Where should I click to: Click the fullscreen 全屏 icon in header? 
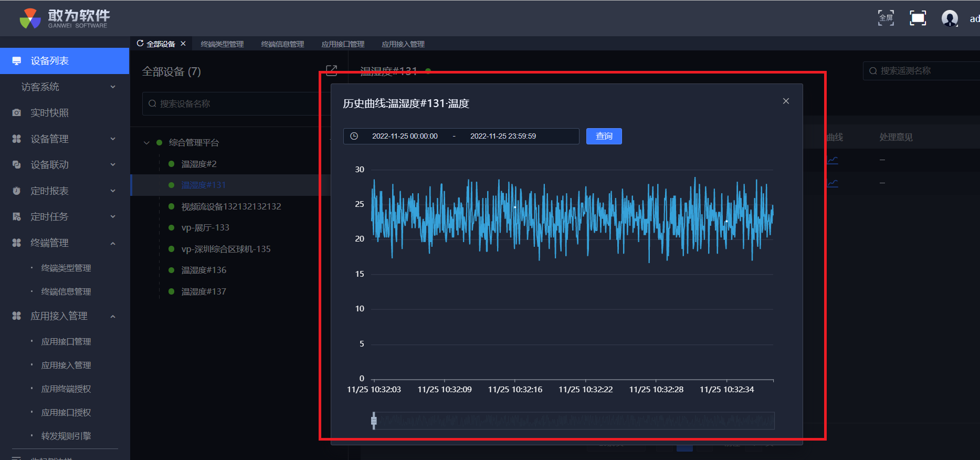(886, 18)
